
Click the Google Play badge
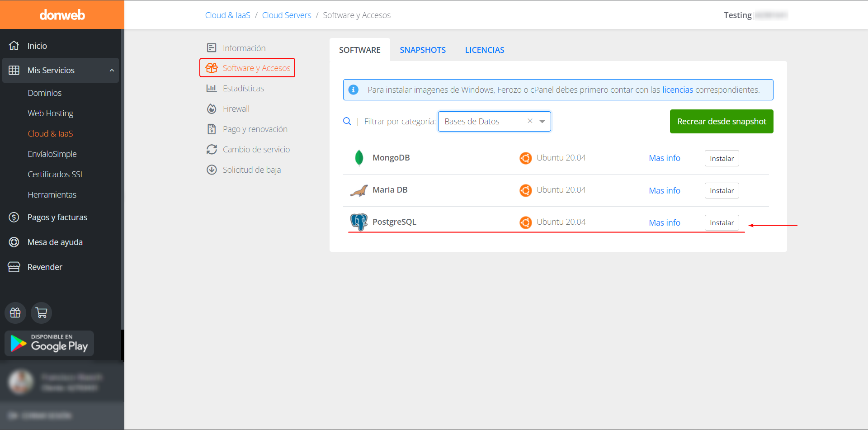coord(49,343)
